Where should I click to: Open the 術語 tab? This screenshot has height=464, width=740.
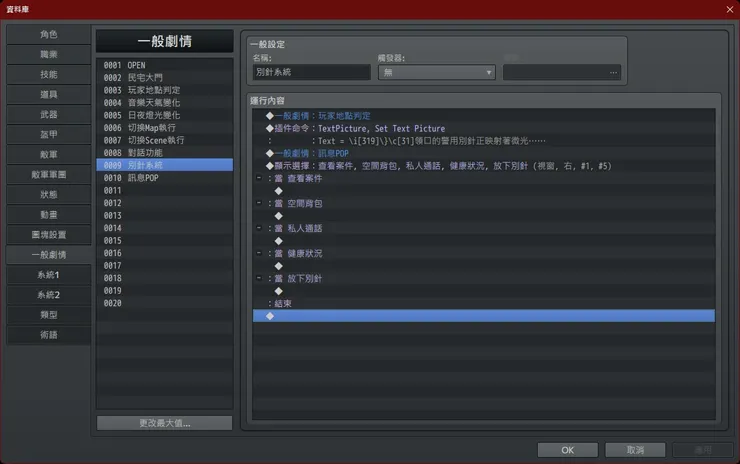(49, 335)
